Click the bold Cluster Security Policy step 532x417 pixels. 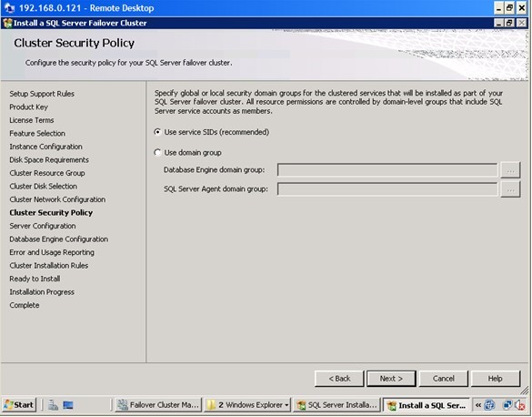click(51, 213)
